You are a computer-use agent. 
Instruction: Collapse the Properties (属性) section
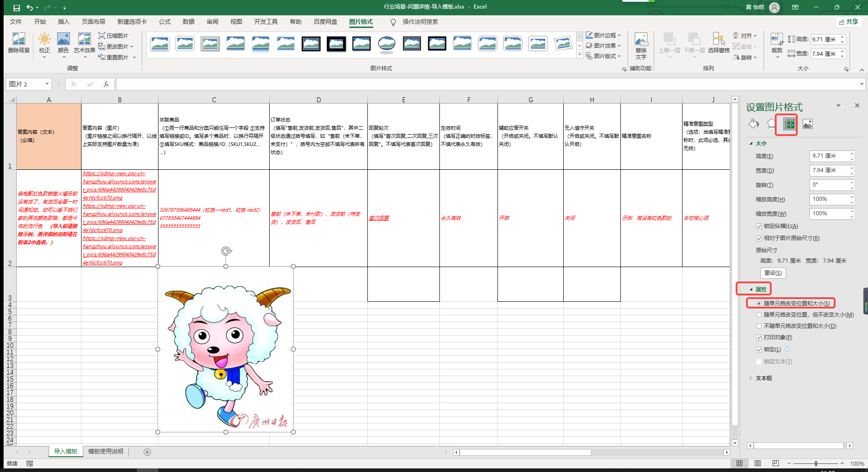pos(751,289)
